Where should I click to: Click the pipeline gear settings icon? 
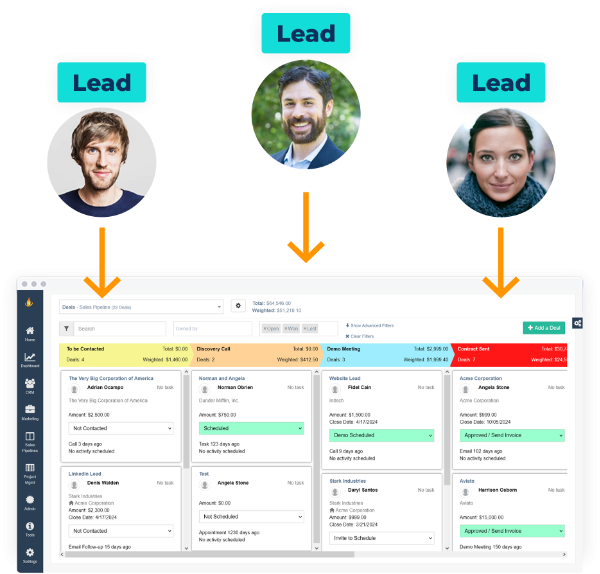pyautogui.click(x=238, y=306)
